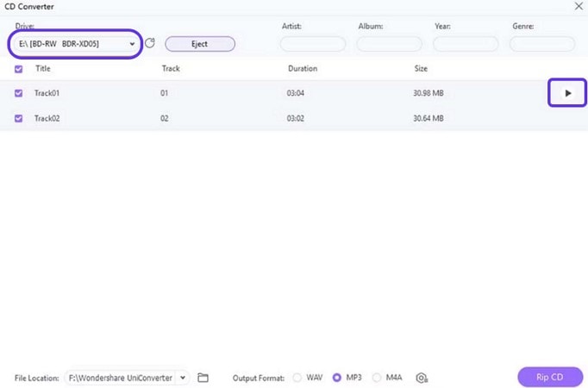Screen dimensions: 588x388
Task: Close the CD Converter window
Action: point(579,6)
